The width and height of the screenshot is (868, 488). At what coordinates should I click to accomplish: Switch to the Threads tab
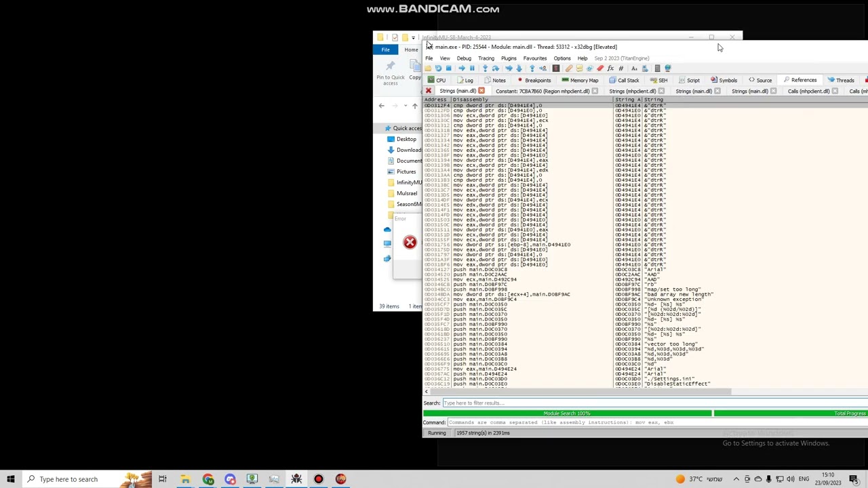point(841,80)
